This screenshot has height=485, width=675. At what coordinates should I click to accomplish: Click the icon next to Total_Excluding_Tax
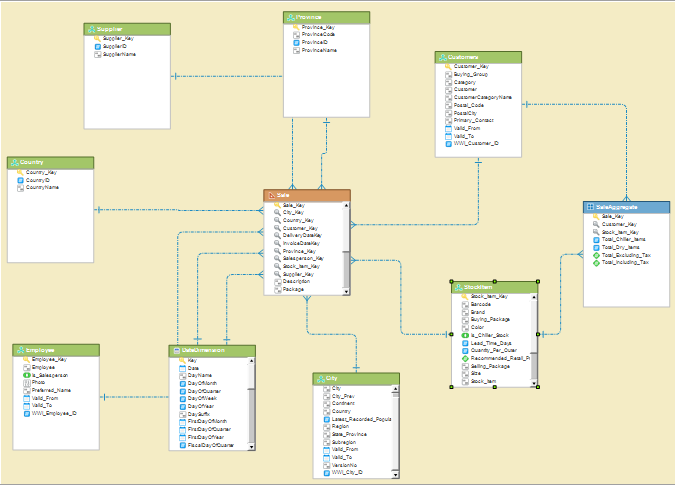point(596,255)
